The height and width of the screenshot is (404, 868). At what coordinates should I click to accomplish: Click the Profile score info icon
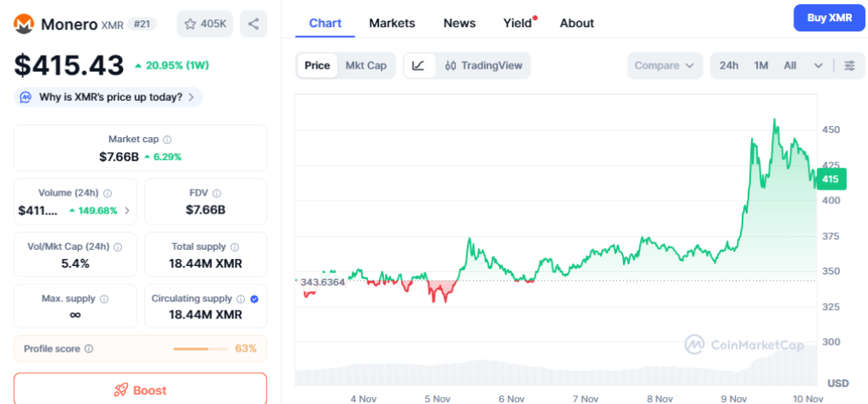pyautogui.click(x=89, y=348)
